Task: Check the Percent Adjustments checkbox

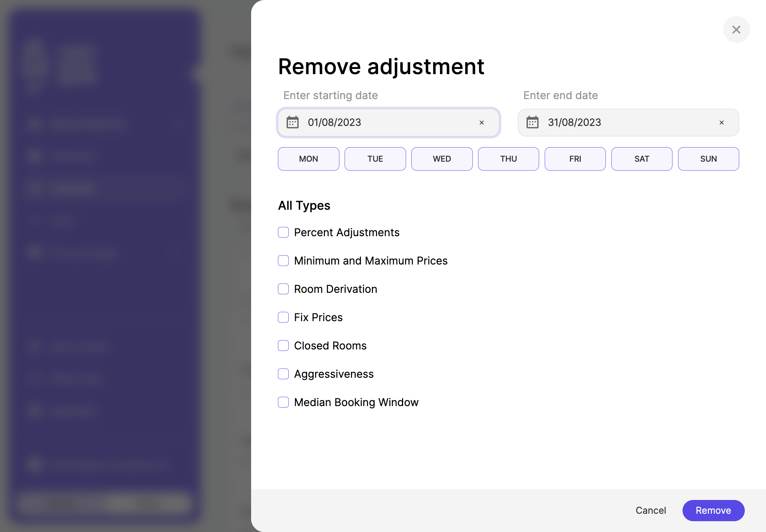Action: point(284,232)
